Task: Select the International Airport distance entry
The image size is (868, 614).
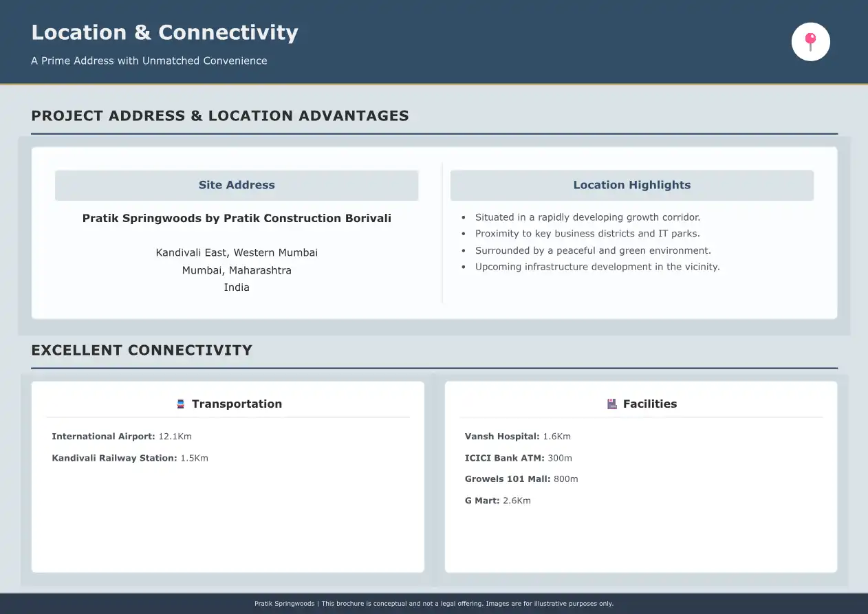Action: pos(122,437)
